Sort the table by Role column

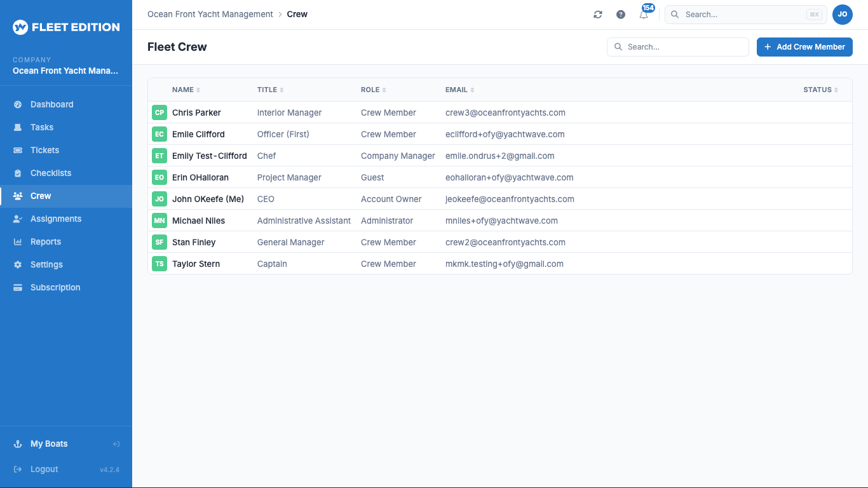pos(374,90)
